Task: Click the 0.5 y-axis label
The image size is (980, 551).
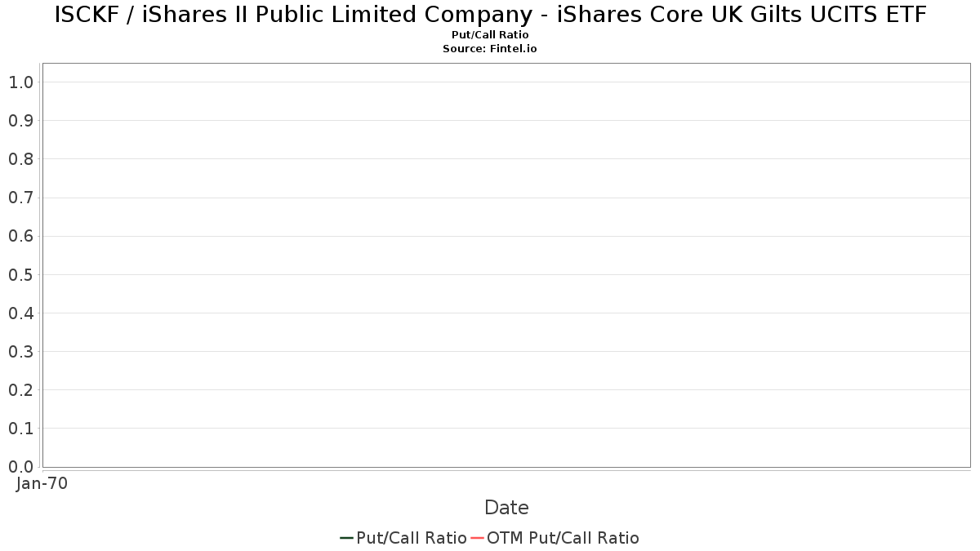Action: pyautogui.click(x=20, y=275)
